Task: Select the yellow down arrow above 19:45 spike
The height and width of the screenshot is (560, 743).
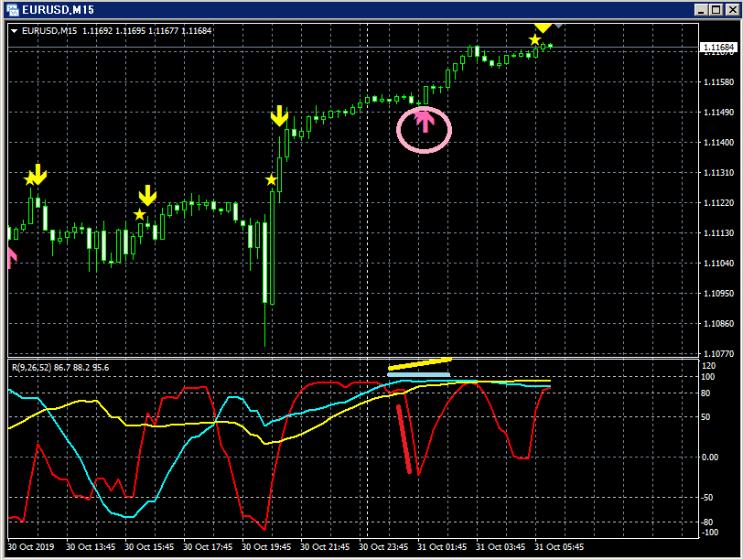Action: 279,116
